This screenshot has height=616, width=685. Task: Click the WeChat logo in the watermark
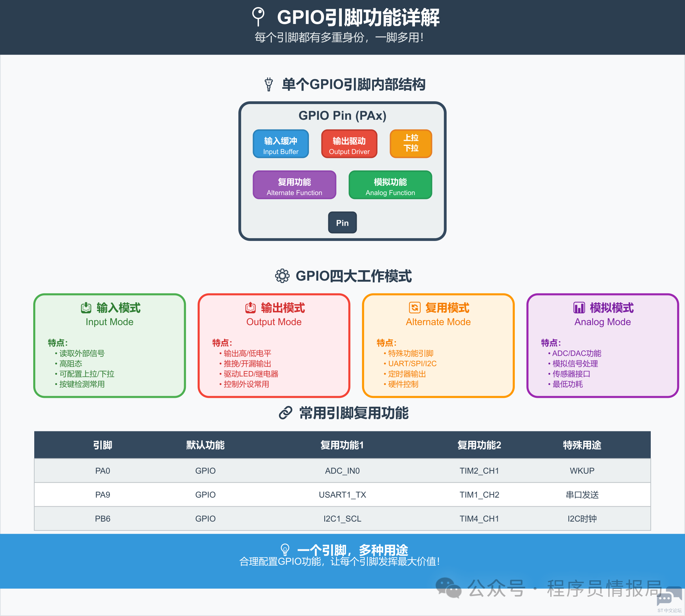(448, 588)
